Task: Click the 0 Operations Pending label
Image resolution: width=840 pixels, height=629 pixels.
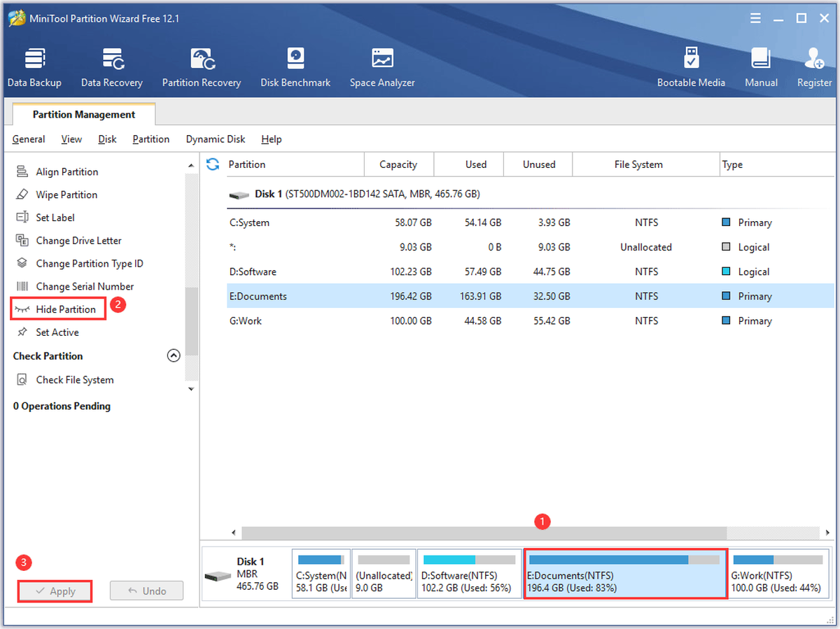Action: point(62,406)
